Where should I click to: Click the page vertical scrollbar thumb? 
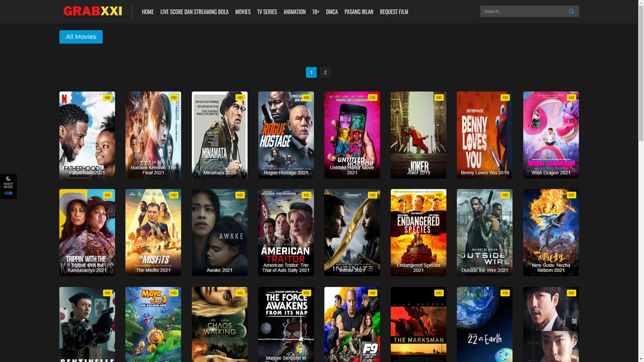click(x=641, y=74)
